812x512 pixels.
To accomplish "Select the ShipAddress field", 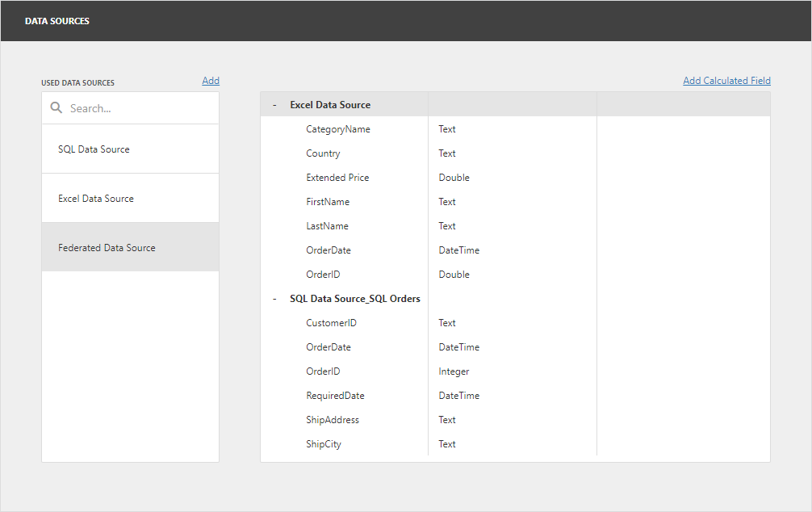I will pos(333,419).
